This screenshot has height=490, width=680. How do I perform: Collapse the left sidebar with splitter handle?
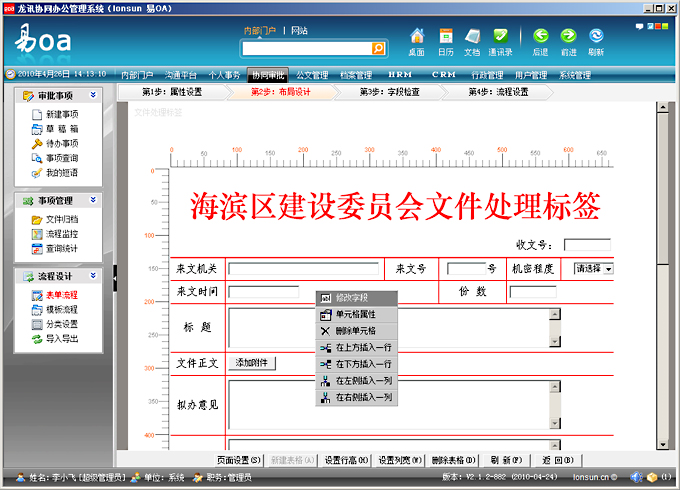(115, 278)
